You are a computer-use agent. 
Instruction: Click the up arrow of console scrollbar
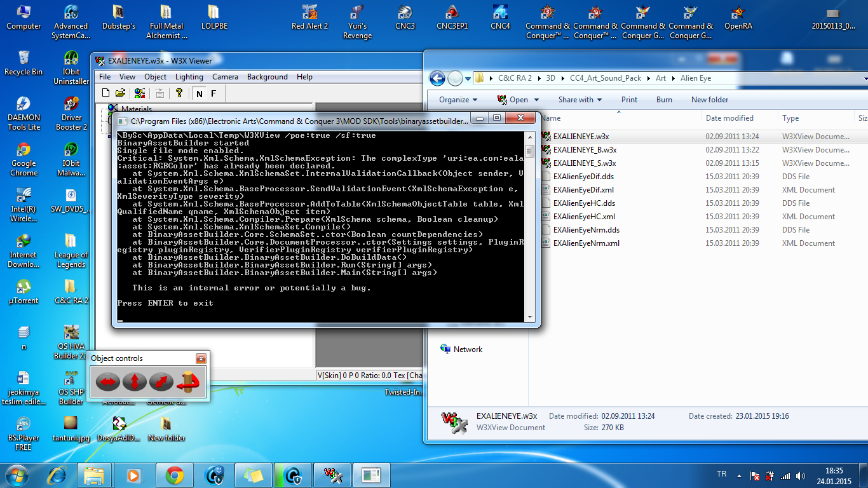tap(529, 136)
